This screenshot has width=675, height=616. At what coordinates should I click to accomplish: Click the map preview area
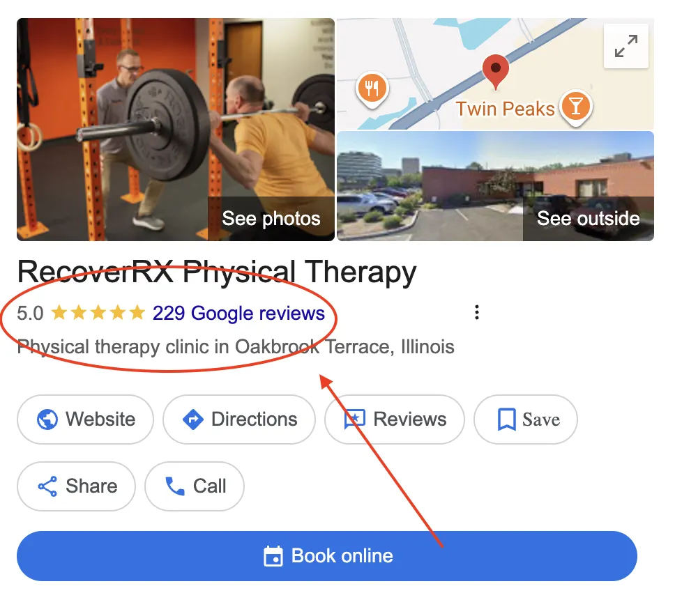[x=495, y=74]
